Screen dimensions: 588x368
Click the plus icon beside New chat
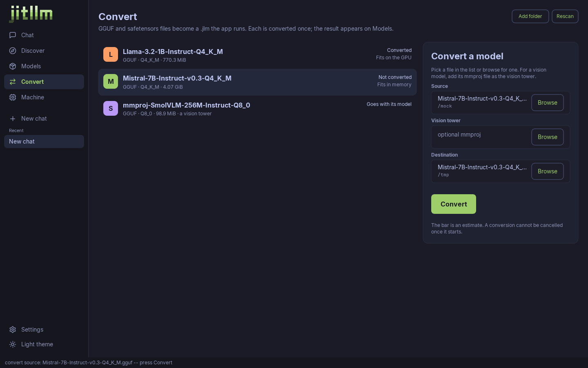(13, 119)
